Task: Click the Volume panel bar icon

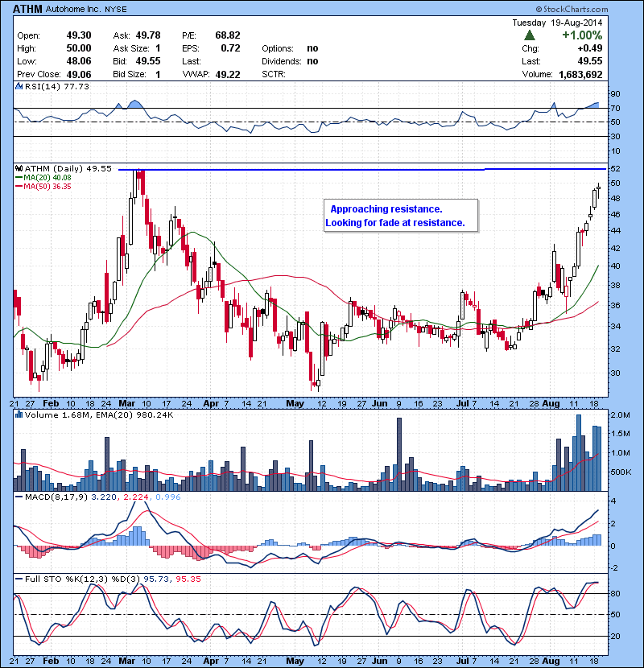Action: pyautogui.click(x=19, y=414)
